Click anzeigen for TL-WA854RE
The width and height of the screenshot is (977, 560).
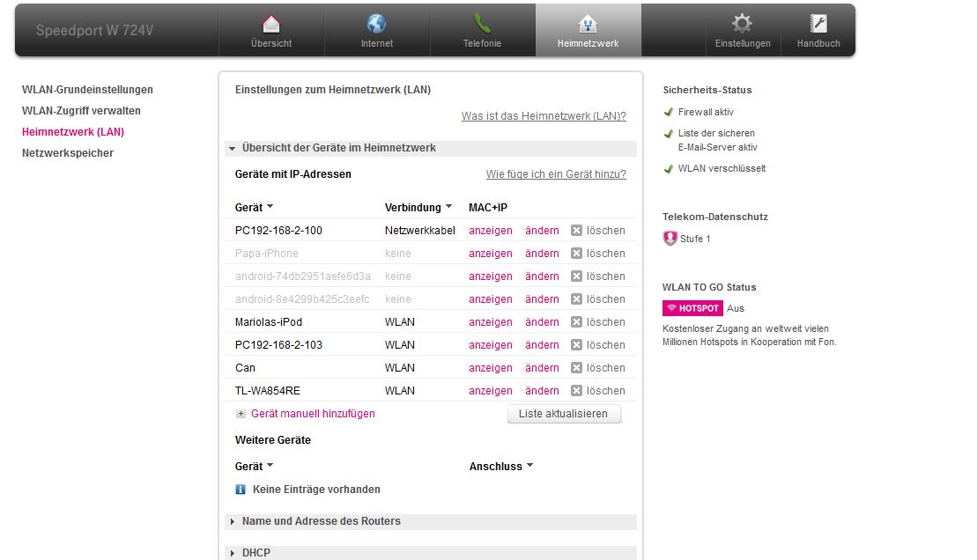coord(491,391)
